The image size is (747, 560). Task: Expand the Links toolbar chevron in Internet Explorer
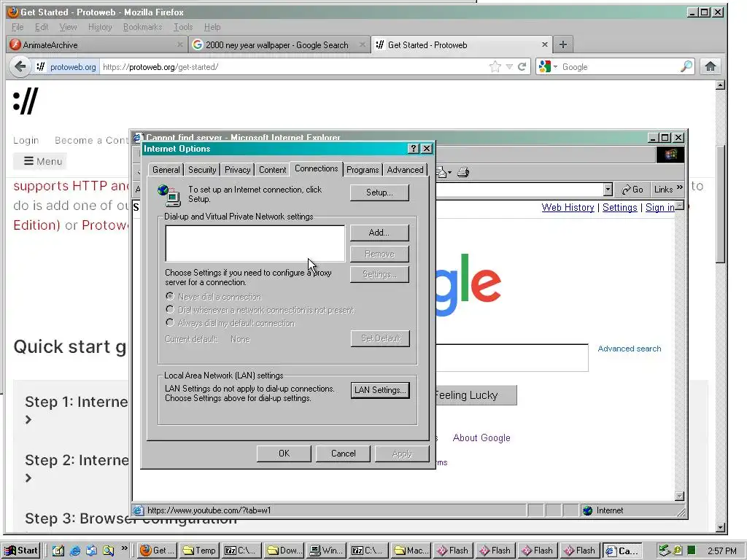click(679, 187)
